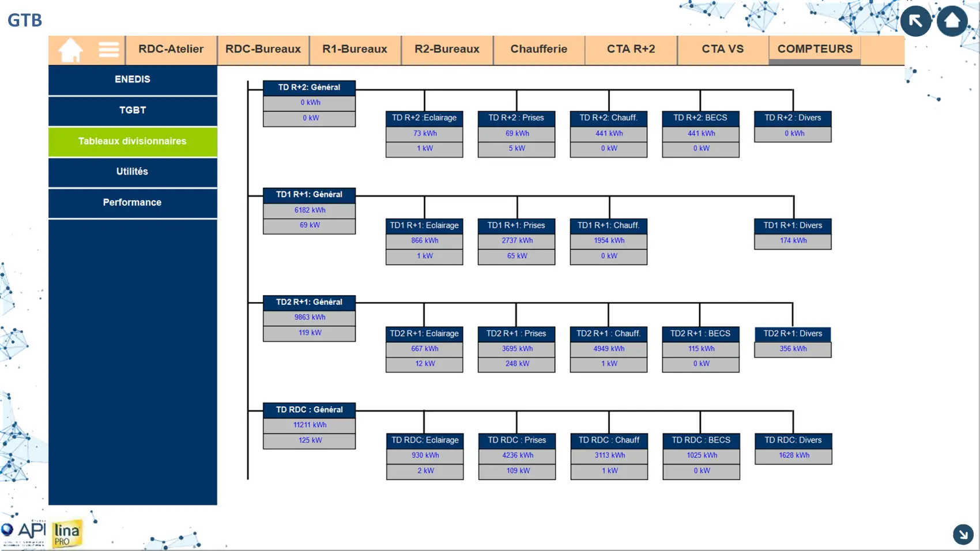
Task: Open the ENEDIS section
Action: pos(133,80)
